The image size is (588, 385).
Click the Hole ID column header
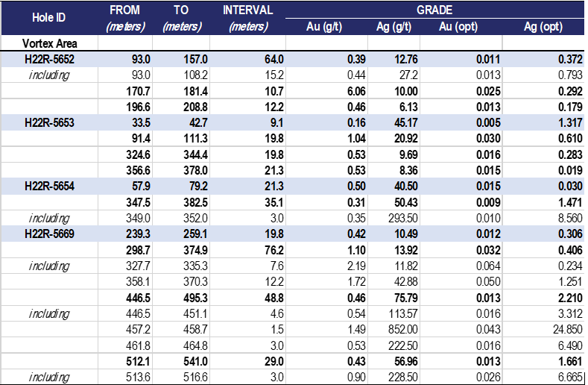(49, 18)
